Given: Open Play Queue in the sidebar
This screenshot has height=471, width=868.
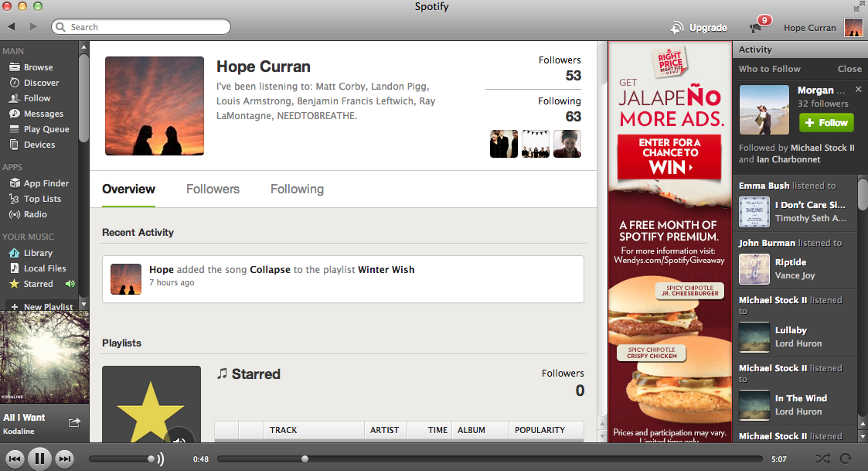Looking at the screenshot, I should coord(39,129).
